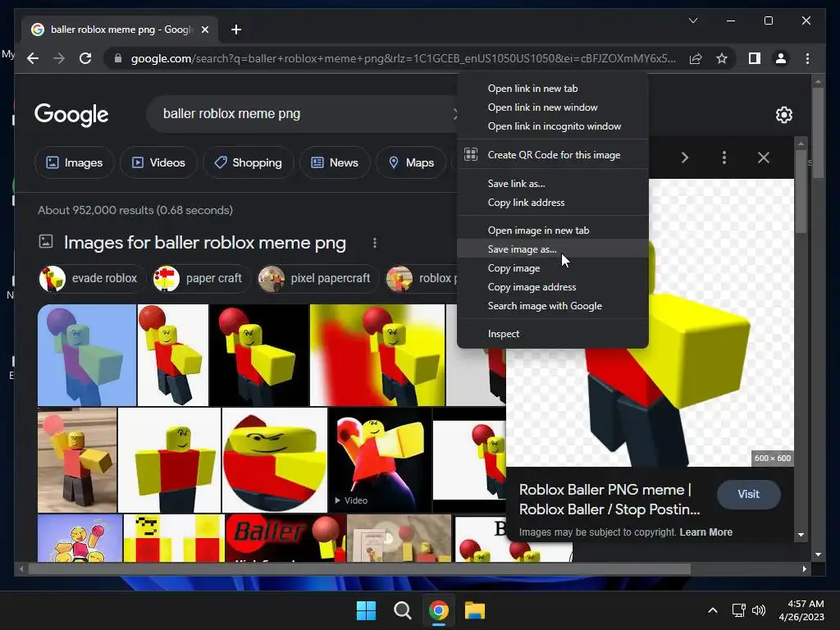
Task: Switch to Videos search filter
Action: click(x=158, y=162)
